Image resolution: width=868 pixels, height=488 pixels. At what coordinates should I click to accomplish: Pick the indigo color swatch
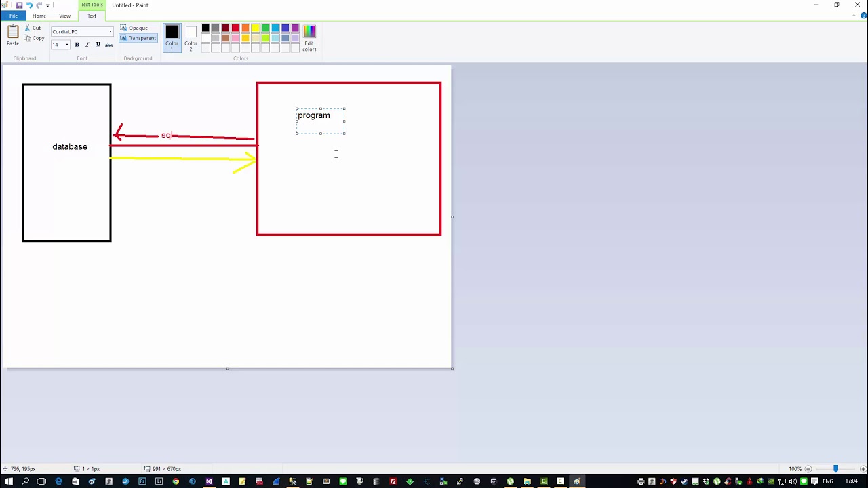285,28
